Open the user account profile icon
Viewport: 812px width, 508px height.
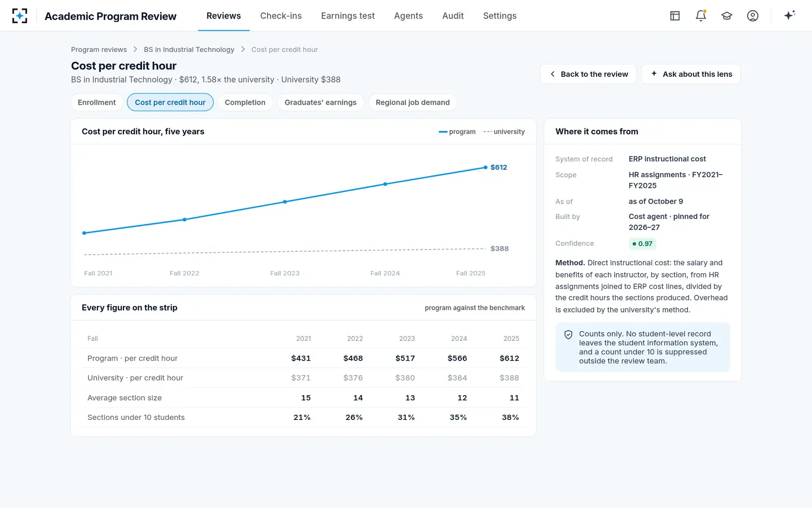753,16
